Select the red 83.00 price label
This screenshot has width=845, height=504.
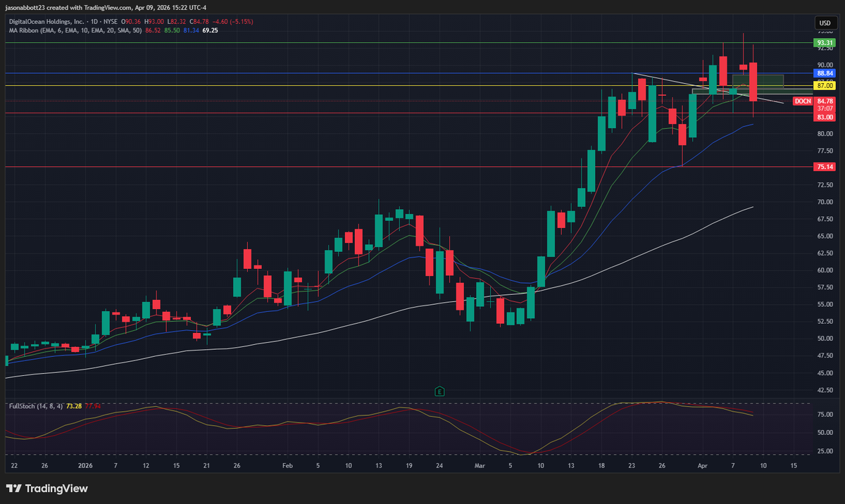click(823, 117)
